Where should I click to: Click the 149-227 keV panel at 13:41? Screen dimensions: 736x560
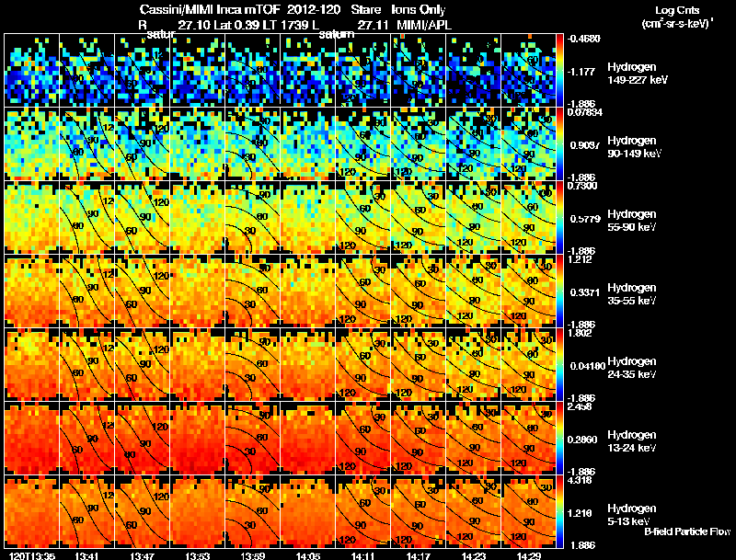pyautogui.click(x=86, y=70)
